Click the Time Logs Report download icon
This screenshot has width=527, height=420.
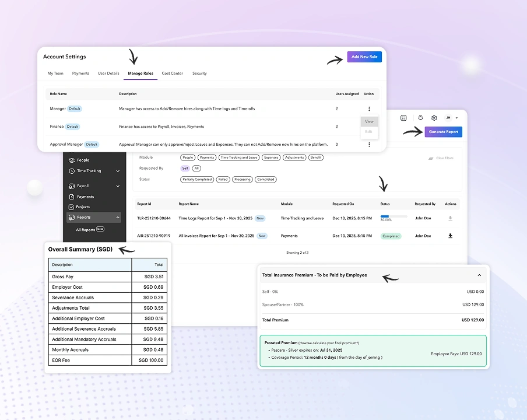[x=451, y=218]
